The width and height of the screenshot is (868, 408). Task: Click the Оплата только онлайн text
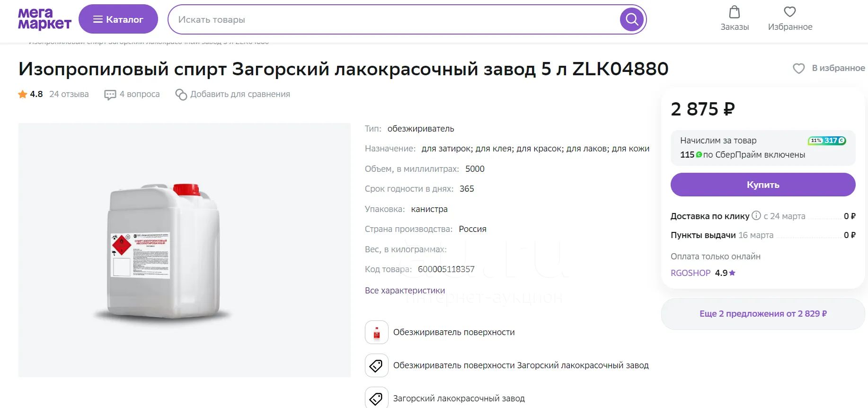click(716, 257)
